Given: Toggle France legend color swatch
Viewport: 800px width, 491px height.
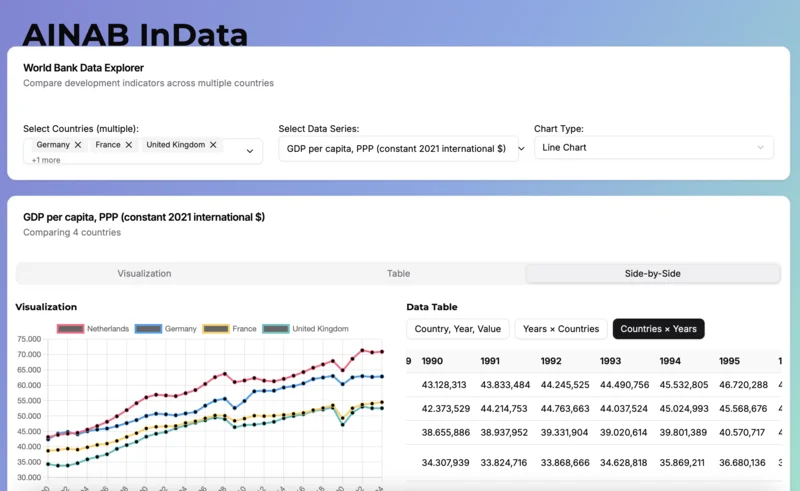Looking at the screenshot, I should point(215,329).
